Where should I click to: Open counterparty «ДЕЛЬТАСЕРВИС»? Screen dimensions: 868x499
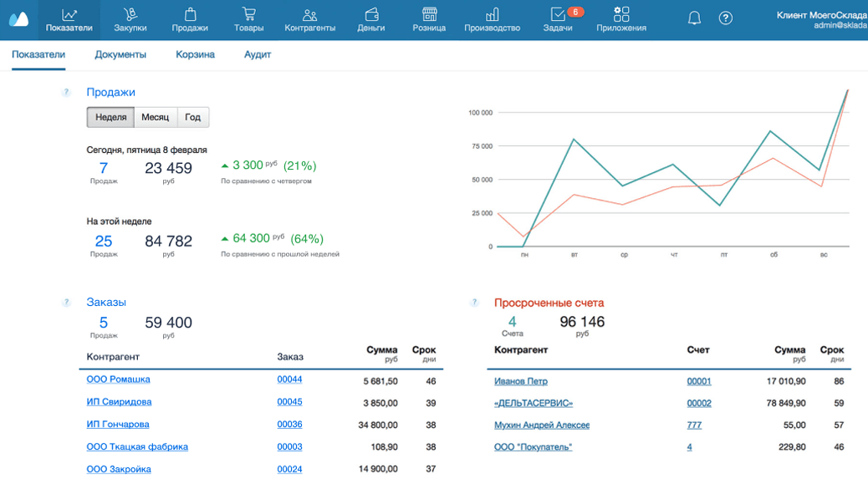pyautogui.click(x=534, y=403)
